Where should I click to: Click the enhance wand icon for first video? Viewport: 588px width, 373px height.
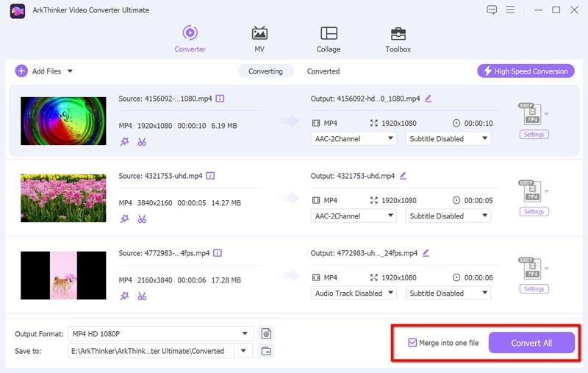(x=124, y=141)
